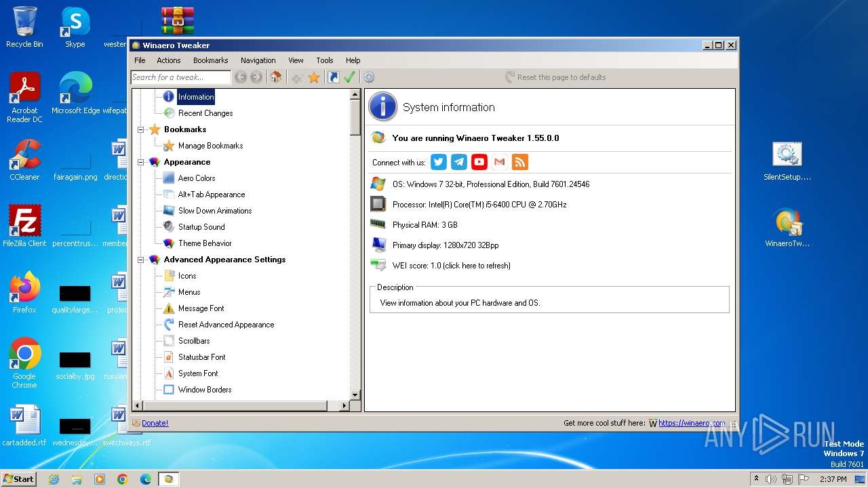Open Edge from the taskbar
868x488 pixels.
[145, 479]
